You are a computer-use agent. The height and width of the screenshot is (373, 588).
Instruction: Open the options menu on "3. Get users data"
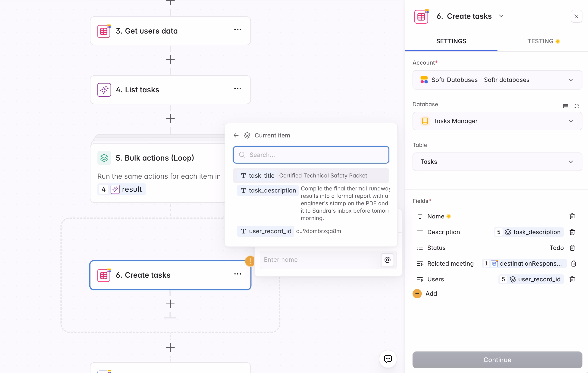(x=237, y=29)
